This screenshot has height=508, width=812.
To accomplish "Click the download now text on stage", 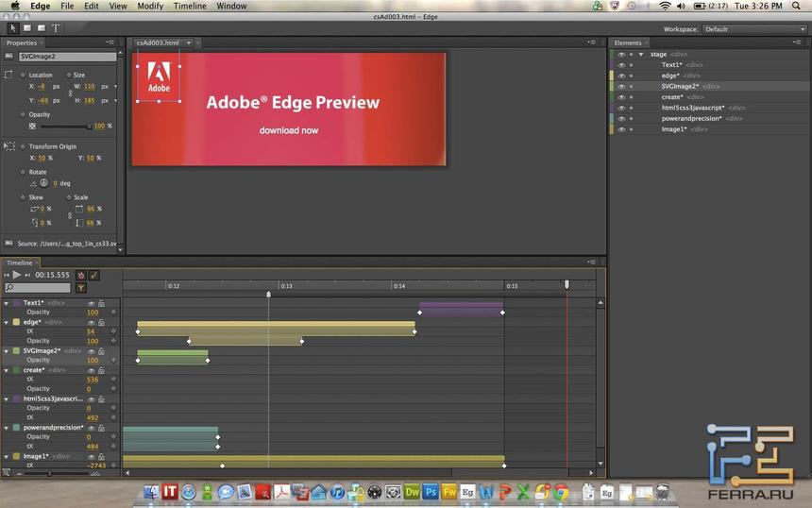I will [289, 130].
